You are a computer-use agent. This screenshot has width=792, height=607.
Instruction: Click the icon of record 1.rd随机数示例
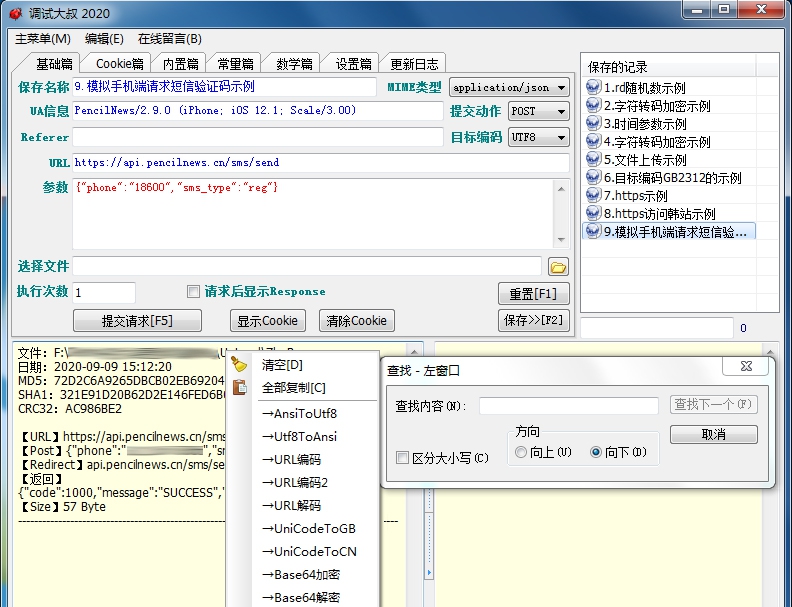593,87
